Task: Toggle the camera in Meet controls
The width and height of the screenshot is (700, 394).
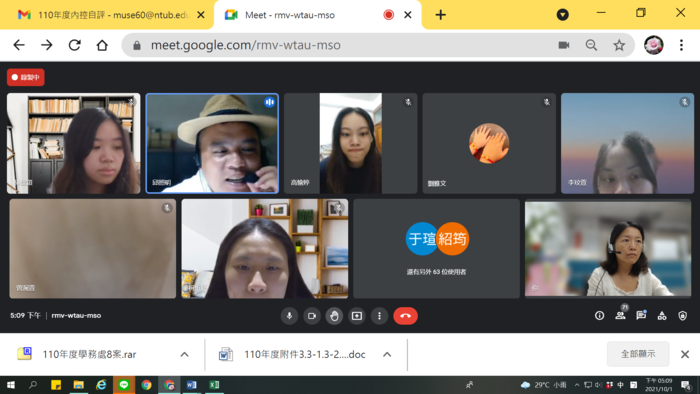Action: point(312,316)
